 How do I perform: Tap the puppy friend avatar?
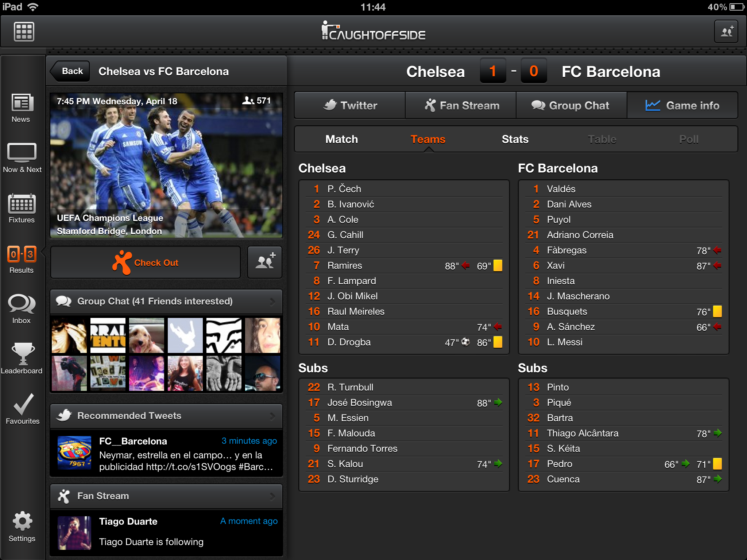pos(147,335)
